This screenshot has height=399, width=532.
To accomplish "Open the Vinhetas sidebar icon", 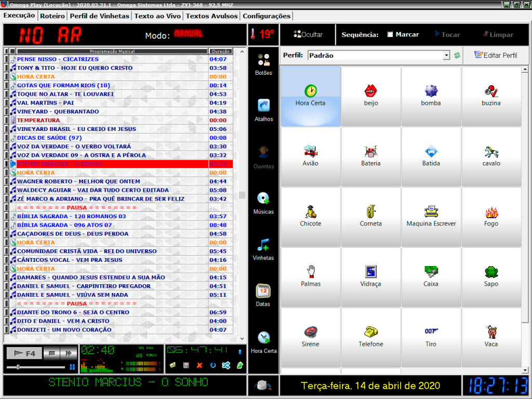I will pos(263,249).
